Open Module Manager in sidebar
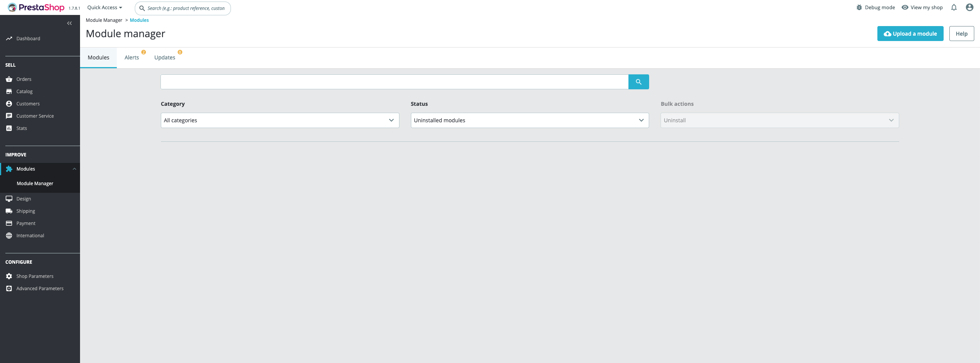The height and width of the screenshot is (363, 980). click(x=35, y=183)
